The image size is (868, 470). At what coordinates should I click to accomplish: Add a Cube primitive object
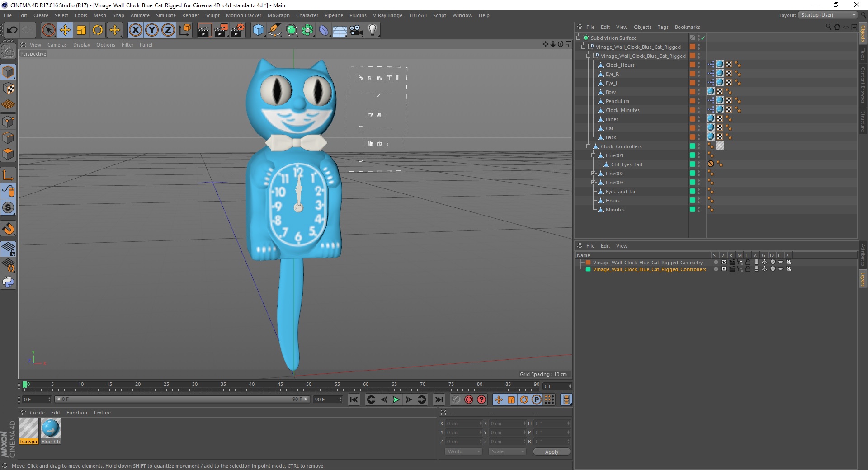258,30
